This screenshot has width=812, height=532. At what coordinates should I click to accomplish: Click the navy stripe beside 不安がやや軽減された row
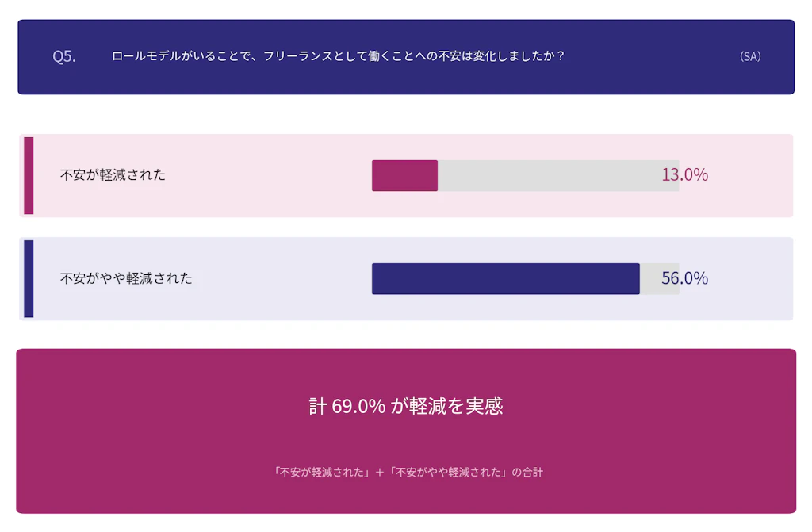pyautogui.click(x=29, y=278)
